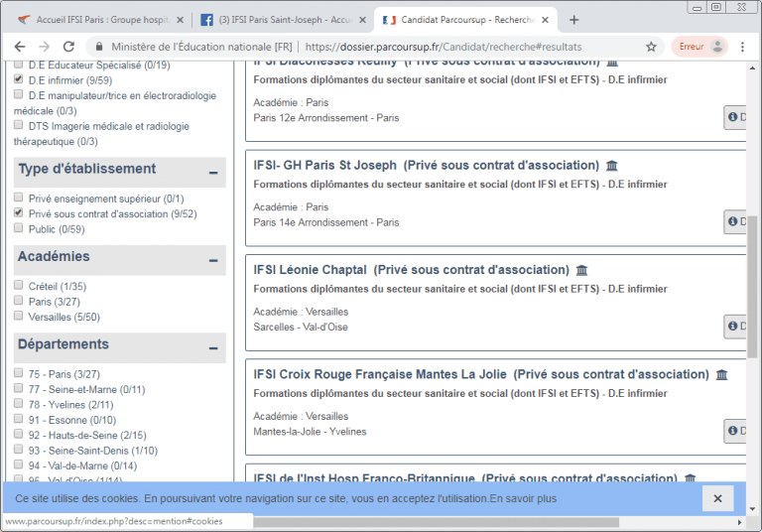Click the horizontal scrollbar thumb
Viewport: 762px width, 532px height.
pos(436,522)
